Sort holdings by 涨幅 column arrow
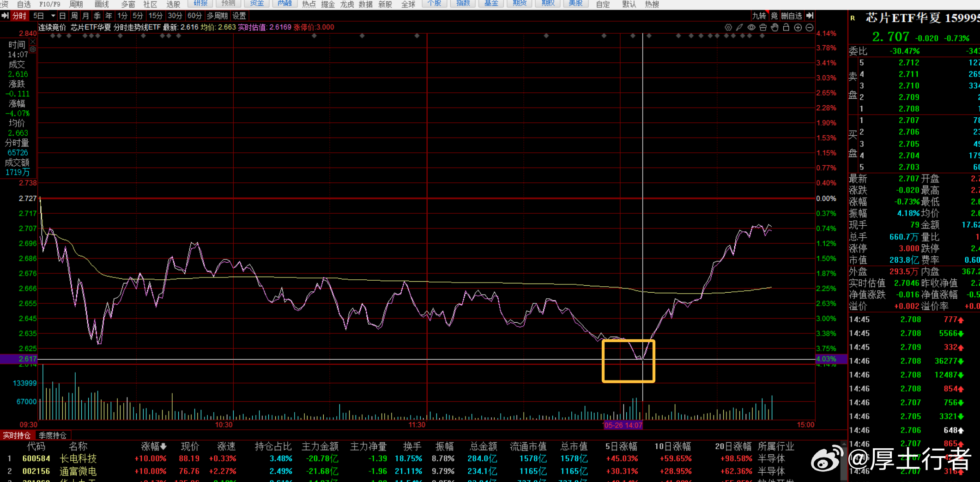Image resolution: width=980 pixels, height=482 pixels. coord(163,447)
